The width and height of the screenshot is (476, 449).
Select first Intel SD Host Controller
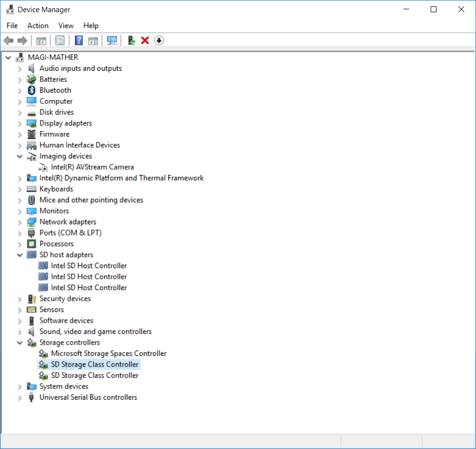click(89, 266)
